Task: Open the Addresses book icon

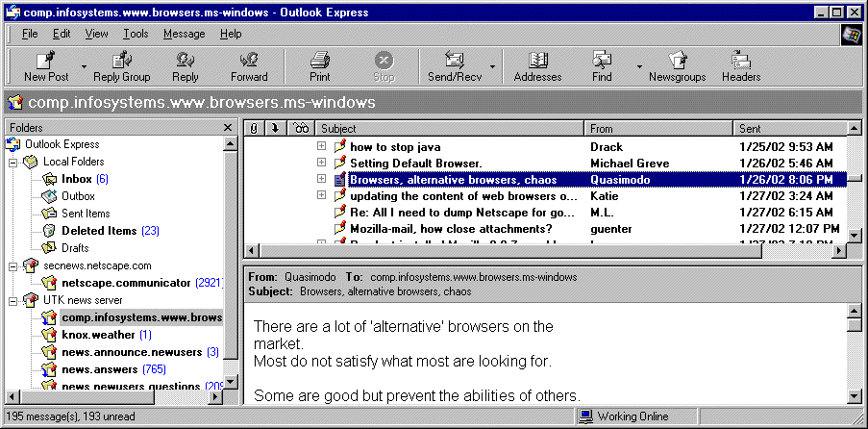Action: coord(537,60)
